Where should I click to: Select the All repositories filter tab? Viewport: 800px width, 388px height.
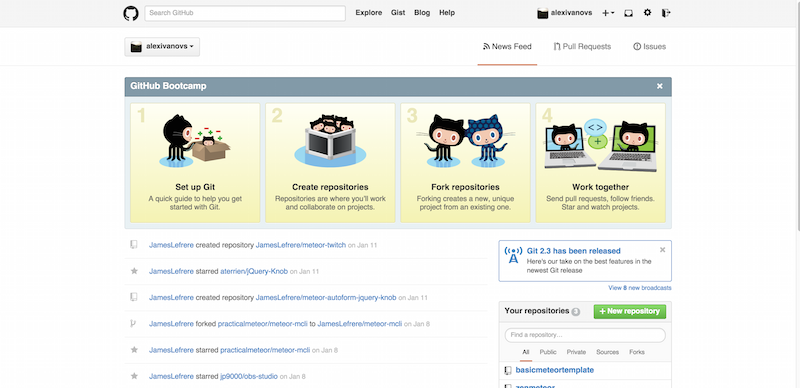tap(526, 352)
